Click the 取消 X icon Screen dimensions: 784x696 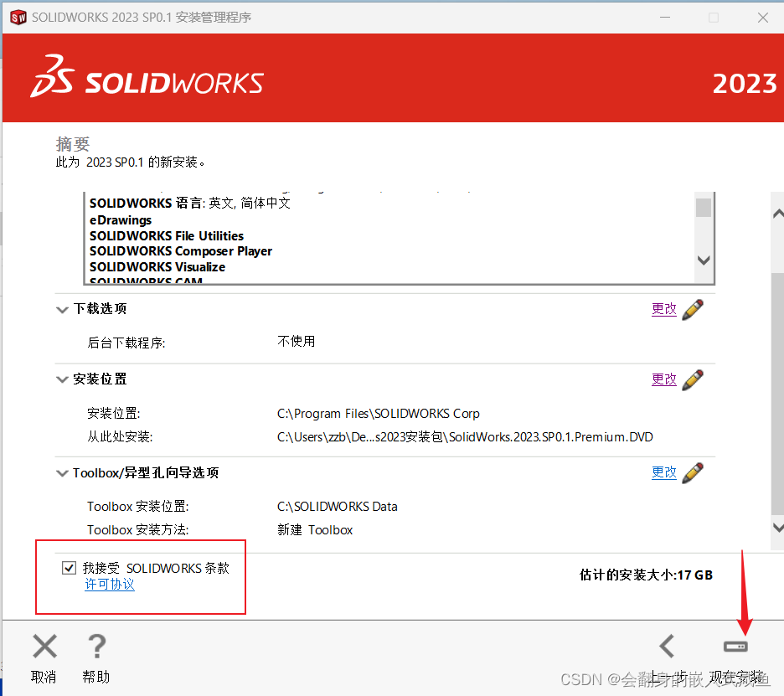pyautogui.click(x=44, y=646)
